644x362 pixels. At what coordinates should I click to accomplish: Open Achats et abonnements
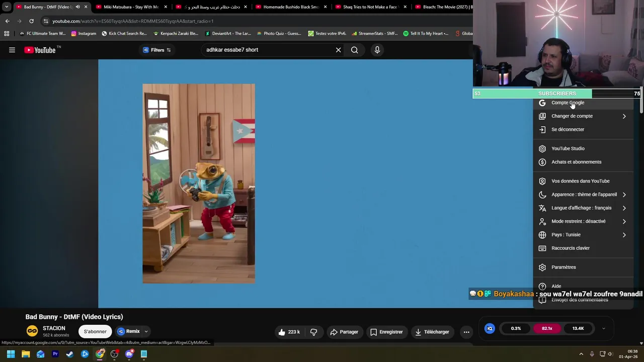[x=583, y=162]
